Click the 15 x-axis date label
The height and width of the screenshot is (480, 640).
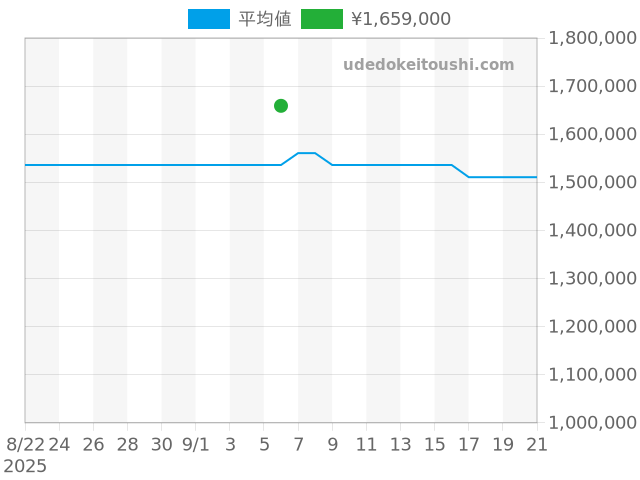(x=435, y=444)
